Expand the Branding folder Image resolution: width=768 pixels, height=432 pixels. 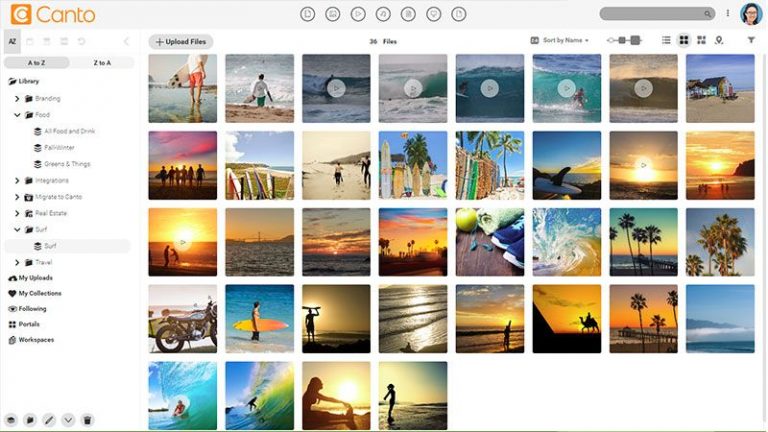[x=17, y=98]
